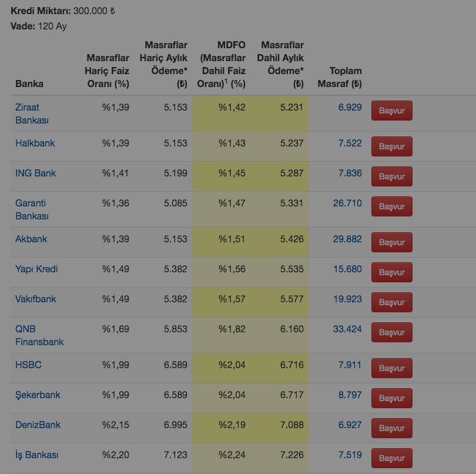This screenshot has width=476, height=474.
Task: Open the Ziraat Bankası bank link
Action: (31, 114)
